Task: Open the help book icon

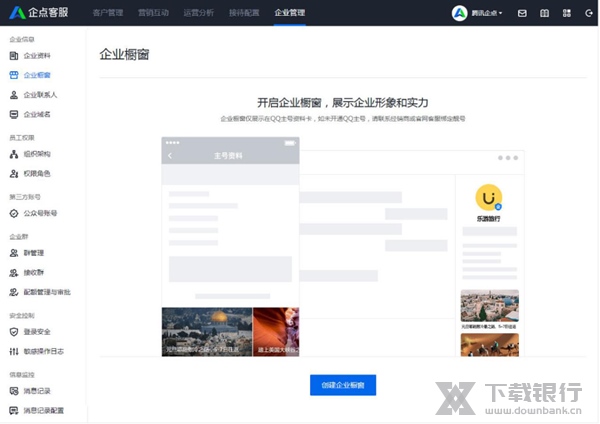Action: click(544, 13)
